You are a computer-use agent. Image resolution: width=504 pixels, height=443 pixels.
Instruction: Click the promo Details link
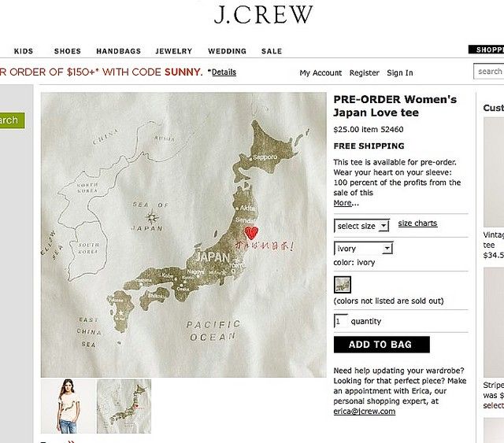[224, 72]
